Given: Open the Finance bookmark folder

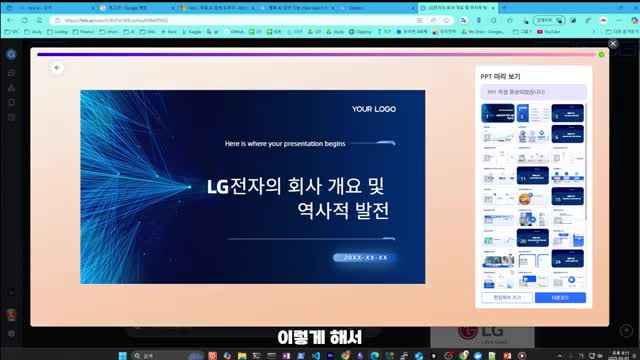Looking at the screenshot, I should tap(84, 31).
